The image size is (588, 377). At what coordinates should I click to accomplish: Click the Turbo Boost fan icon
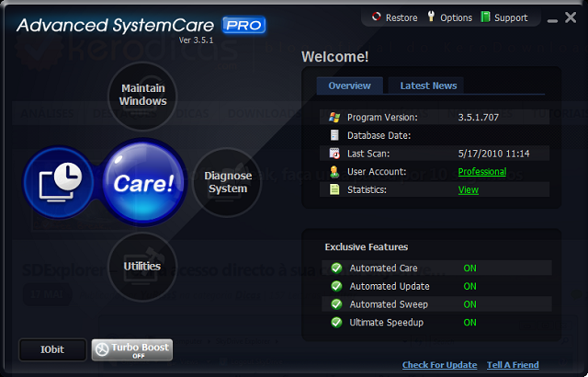[x=102, y=349]
